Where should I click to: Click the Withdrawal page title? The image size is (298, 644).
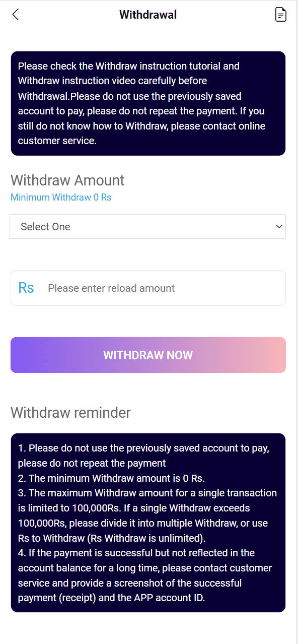(148, 15)
